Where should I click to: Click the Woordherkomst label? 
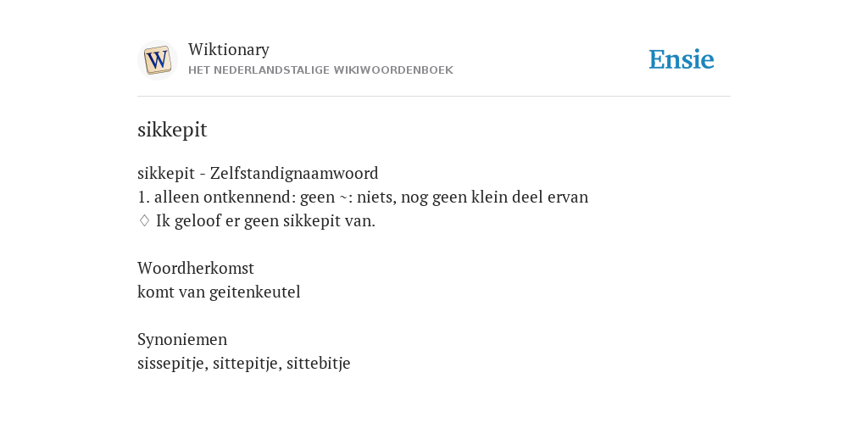[196, 269]
